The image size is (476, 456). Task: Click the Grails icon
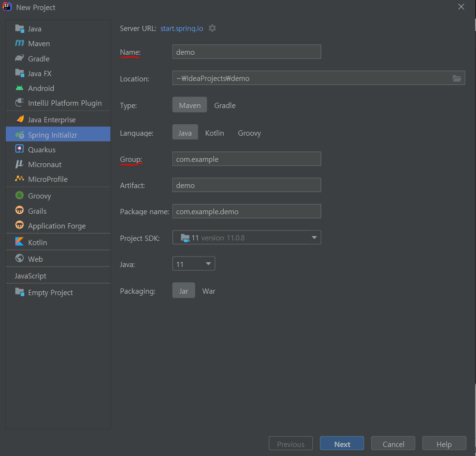click(20, 210)
